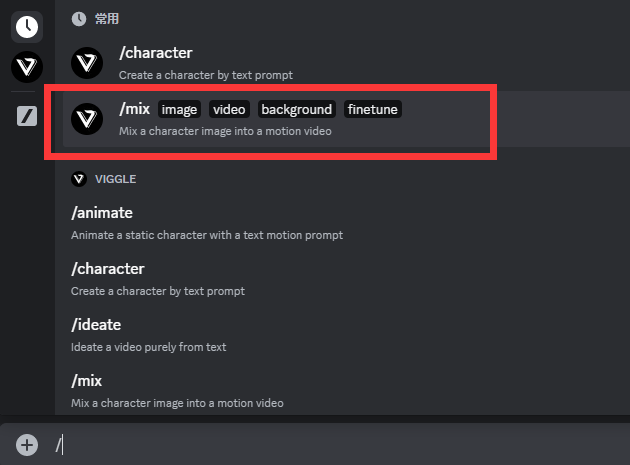Click the image parameter tag

[x=180, y=109]
